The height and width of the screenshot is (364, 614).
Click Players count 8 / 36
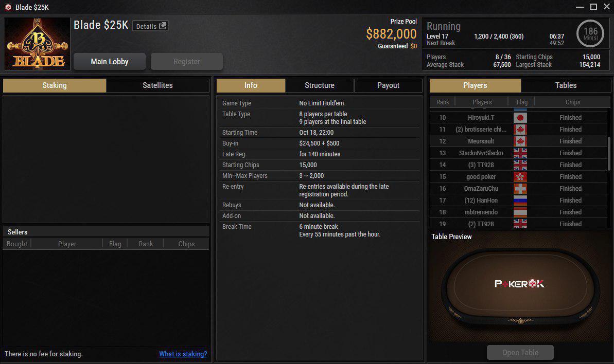[503, 57]
